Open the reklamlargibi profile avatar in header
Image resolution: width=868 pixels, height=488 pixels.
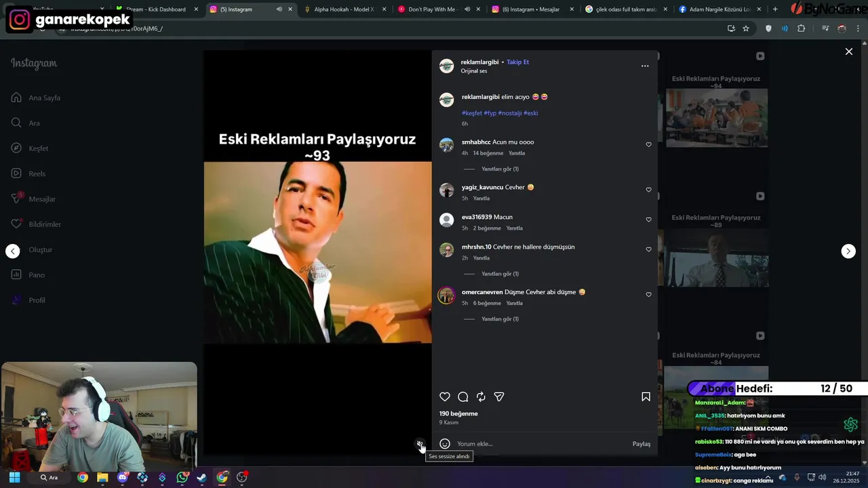pos(446,66)
